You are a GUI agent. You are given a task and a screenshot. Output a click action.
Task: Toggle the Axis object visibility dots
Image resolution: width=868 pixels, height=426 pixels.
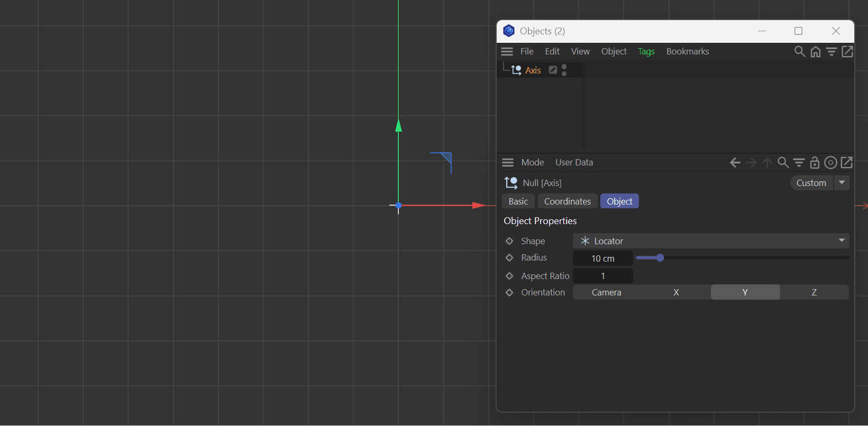pyautogui.click(x=564, y=70)
